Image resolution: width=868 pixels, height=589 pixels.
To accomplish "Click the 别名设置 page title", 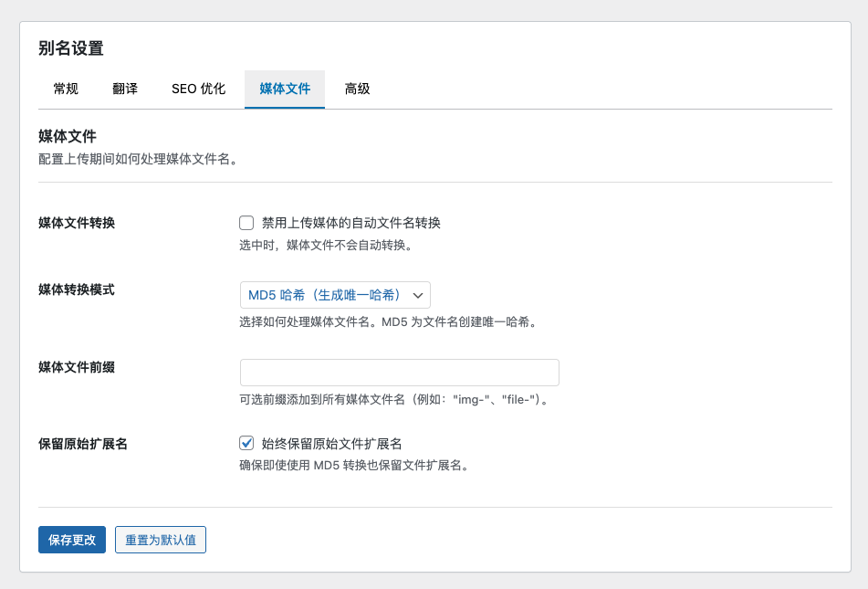I will coord(70,48).
